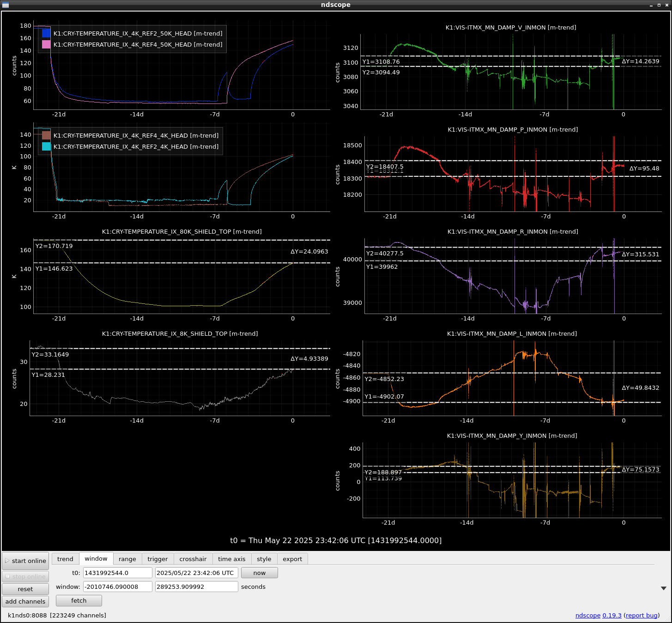Click k1nds0:8088 server status text
Viewport: 672px width, 623px height.
[x=57, y=615]
